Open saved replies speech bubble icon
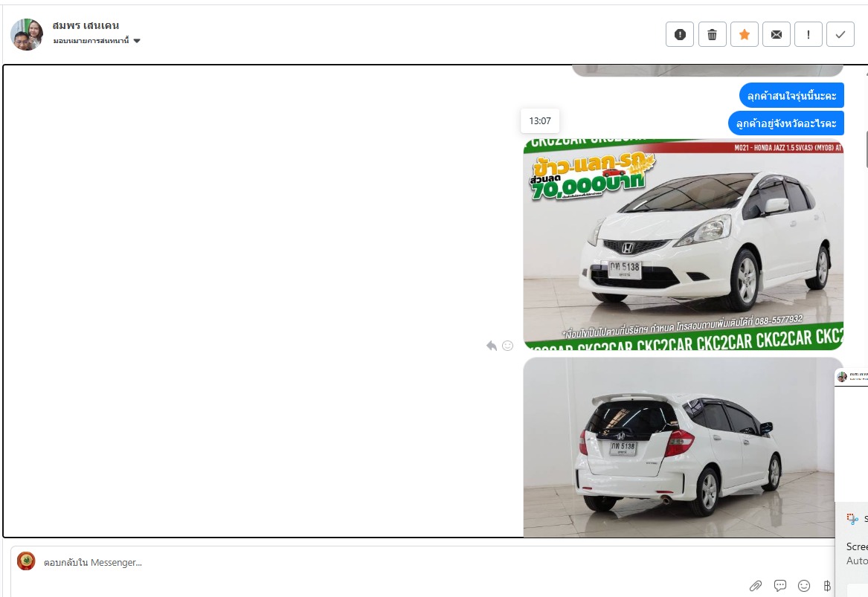This screenshot has height=597, width=868. (780, 585)
